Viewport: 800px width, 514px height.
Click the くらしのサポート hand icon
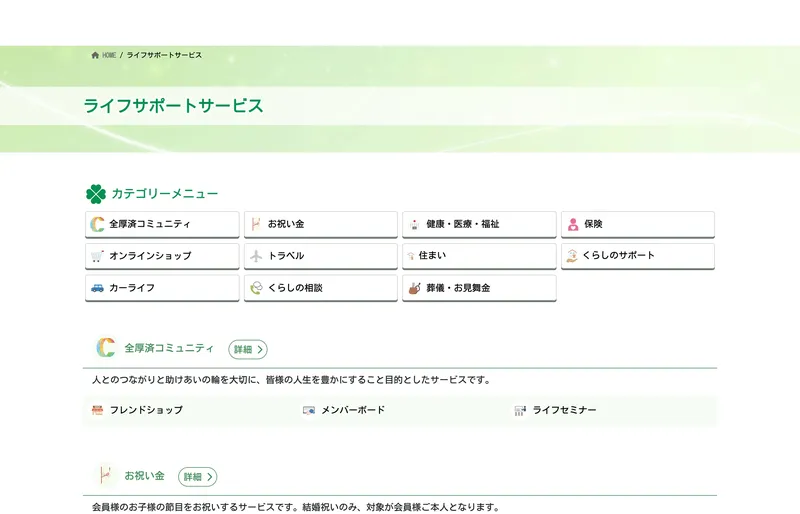point(572,256)
